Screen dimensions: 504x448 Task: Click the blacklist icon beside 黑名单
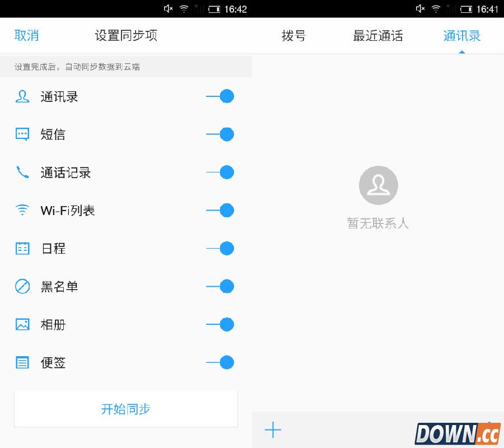[22, 287]
